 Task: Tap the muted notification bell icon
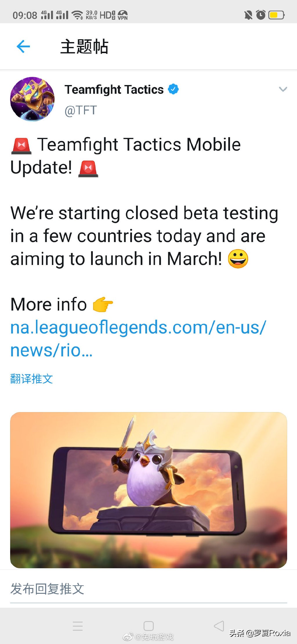(248, 15)
